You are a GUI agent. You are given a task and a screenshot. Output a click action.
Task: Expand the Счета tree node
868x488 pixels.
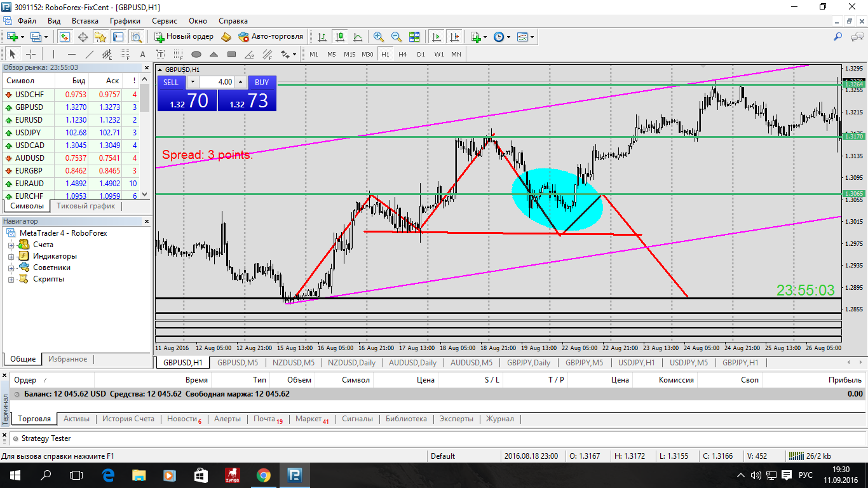pos(11,245)
